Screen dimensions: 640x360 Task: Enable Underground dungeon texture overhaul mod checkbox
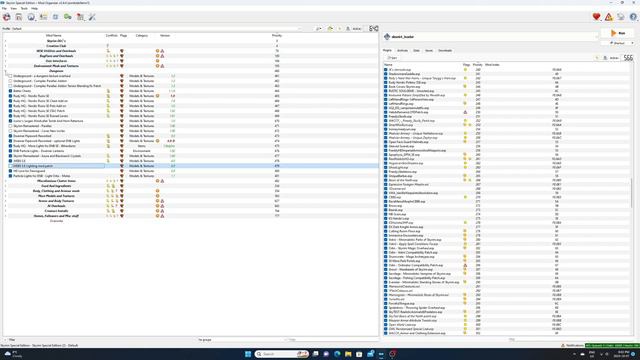point(11,76)
